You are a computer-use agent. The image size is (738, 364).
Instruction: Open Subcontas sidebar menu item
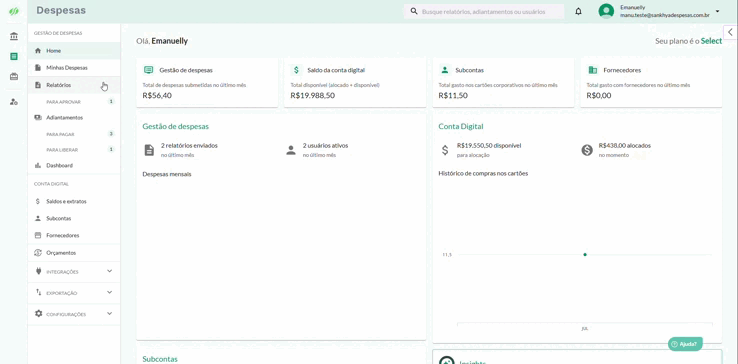pos(74,218)
